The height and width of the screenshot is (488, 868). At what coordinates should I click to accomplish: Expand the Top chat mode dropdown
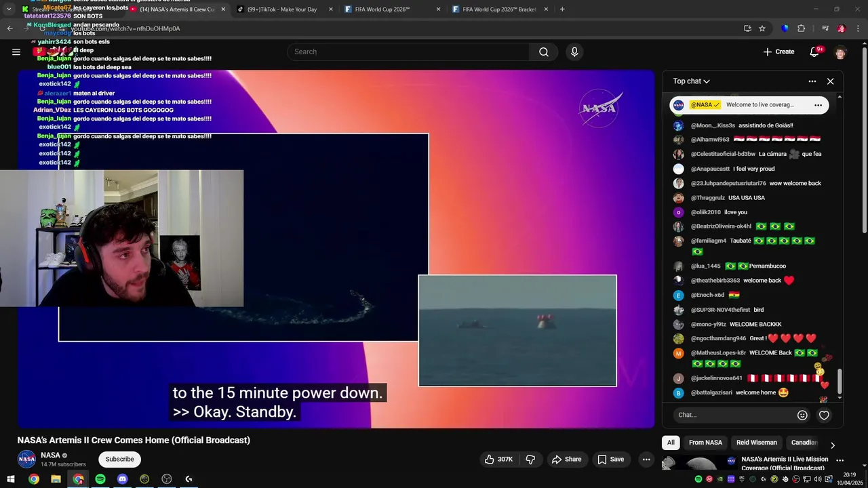click(691, 81)
